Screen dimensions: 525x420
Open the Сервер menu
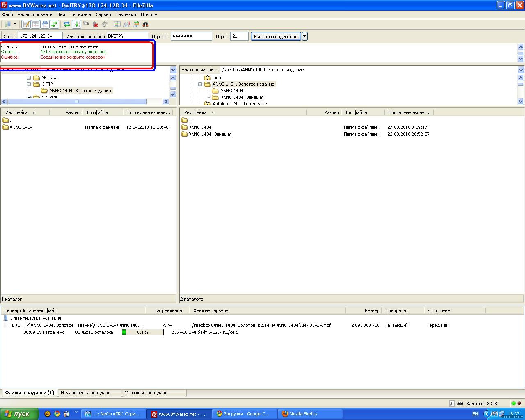103,14
